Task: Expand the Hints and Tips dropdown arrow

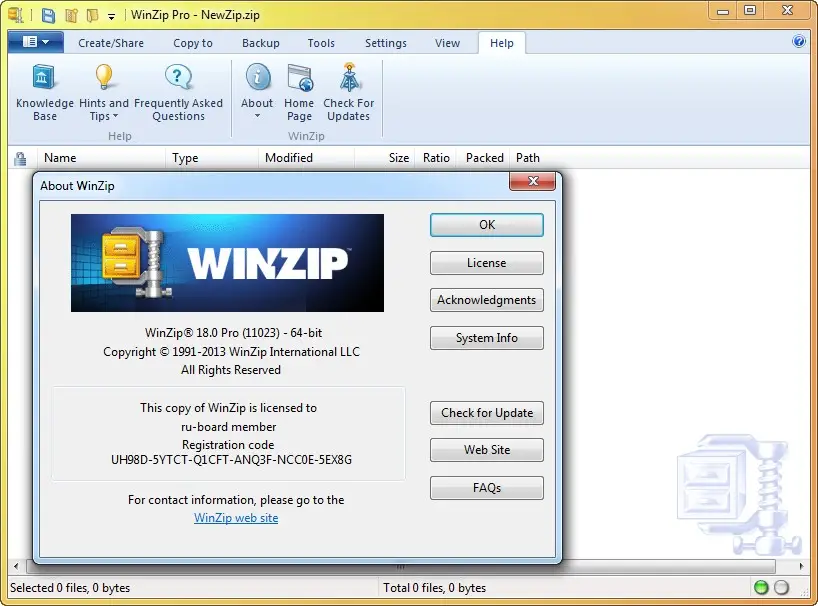Action: tap(116, 116)
